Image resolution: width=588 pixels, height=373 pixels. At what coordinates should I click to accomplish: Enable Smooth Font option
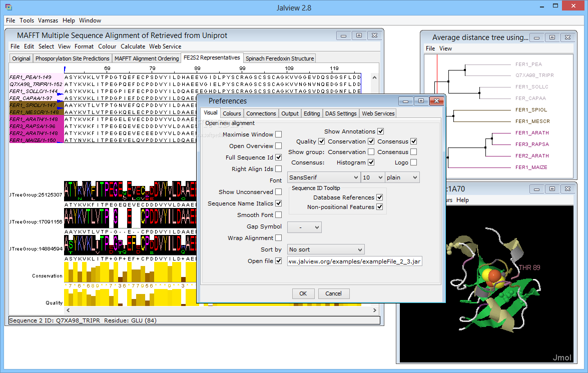pos(278,215)
